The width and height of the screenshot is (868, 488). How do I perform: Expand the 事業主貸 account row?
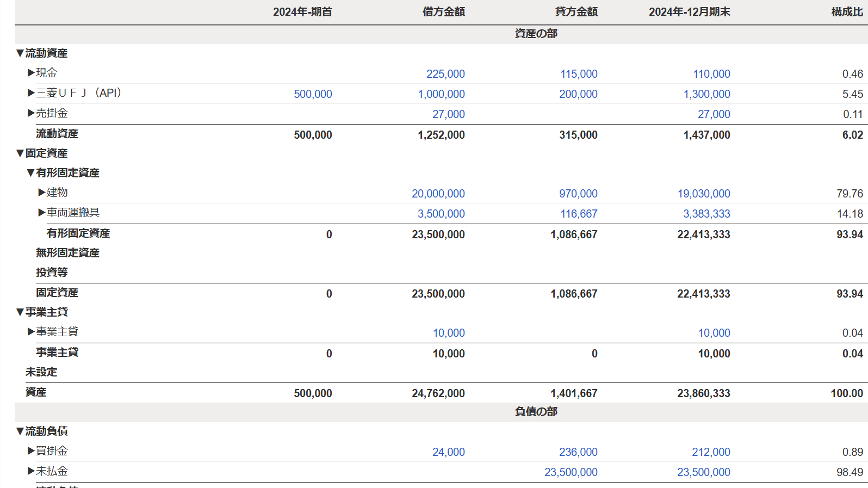click(x=31, y=332)
